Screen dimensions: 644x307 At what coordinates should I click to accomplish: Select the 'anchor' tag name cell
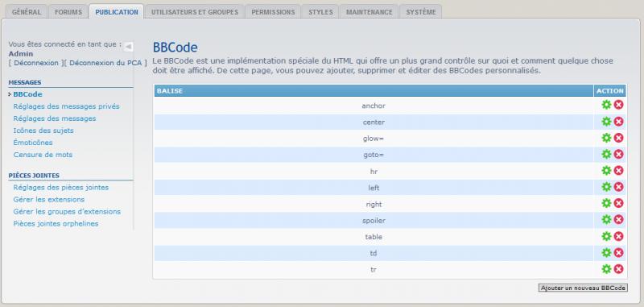coord(374,106)
